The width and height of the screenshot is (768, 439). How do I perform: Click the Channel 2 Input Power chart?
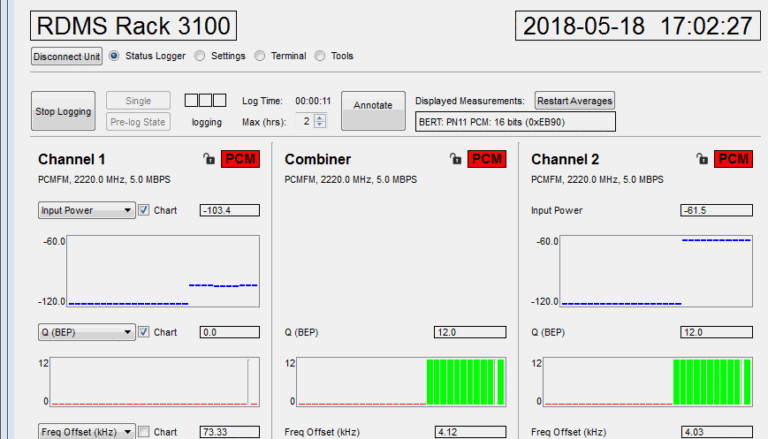[x=656, y=271]
